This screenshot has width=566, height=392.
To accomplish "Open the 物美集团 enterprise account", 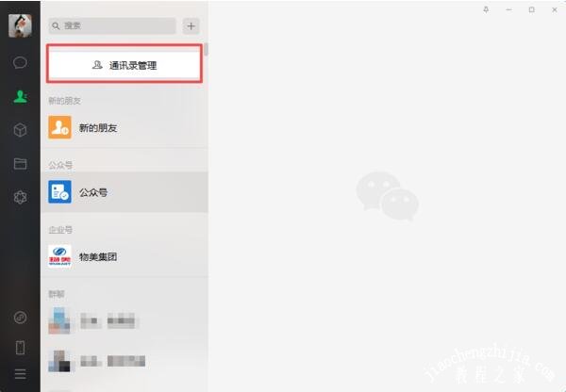I will [x=125, y=256].
